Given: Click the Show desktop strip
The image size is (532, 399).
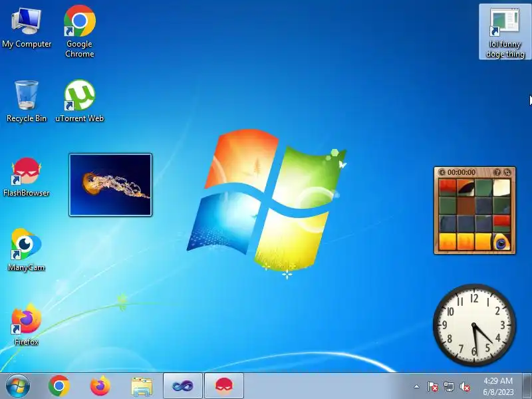Looking at the screenshot, I should (x=527, y=386).
